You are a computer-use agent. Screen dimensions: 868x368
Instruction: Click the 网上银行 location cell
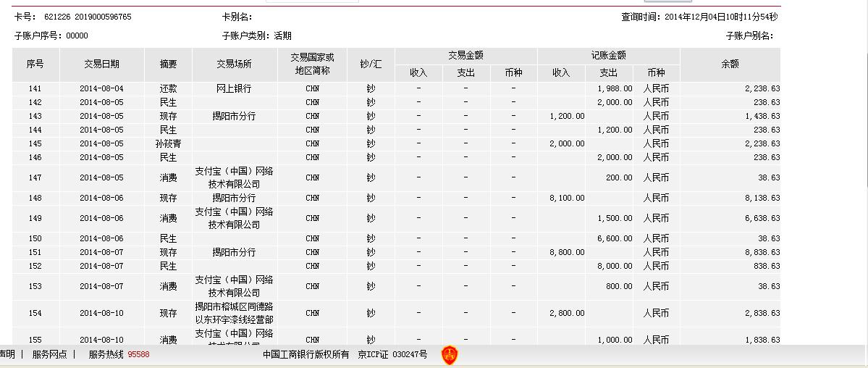point(234,88)
